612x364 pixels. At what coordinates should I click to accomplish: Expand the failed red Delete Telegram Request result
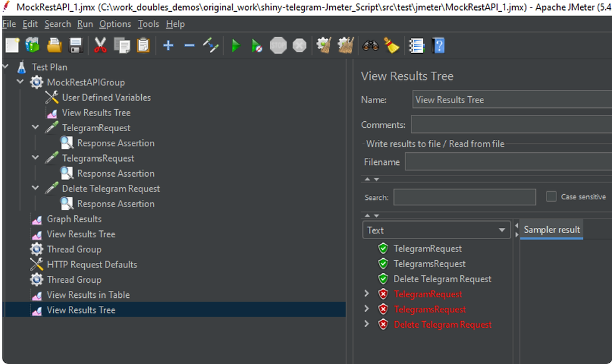[x=367, y=324]
